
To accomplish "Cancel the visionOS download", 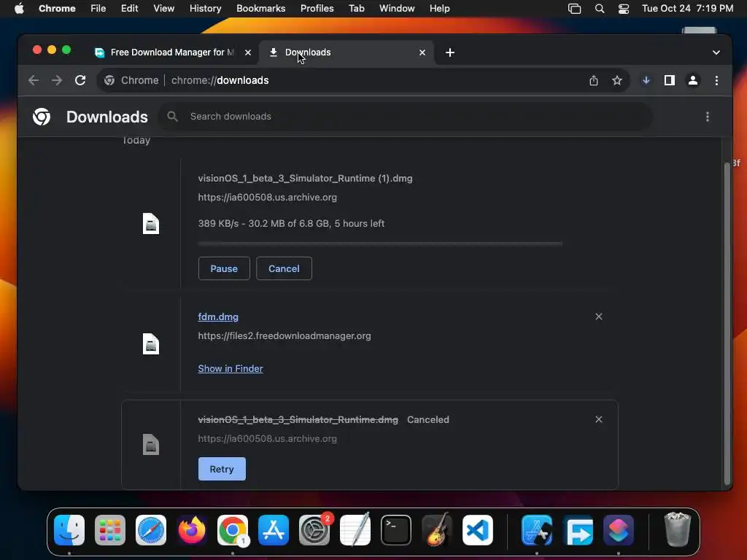I will 284,268.
